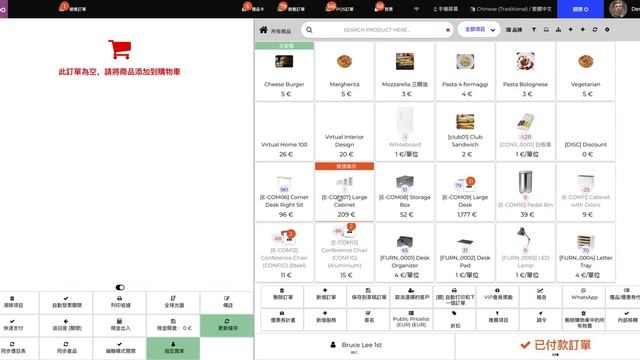Add [E-COM09] Large Desk product
Screen dimensions: 640x360
[465, 192]
